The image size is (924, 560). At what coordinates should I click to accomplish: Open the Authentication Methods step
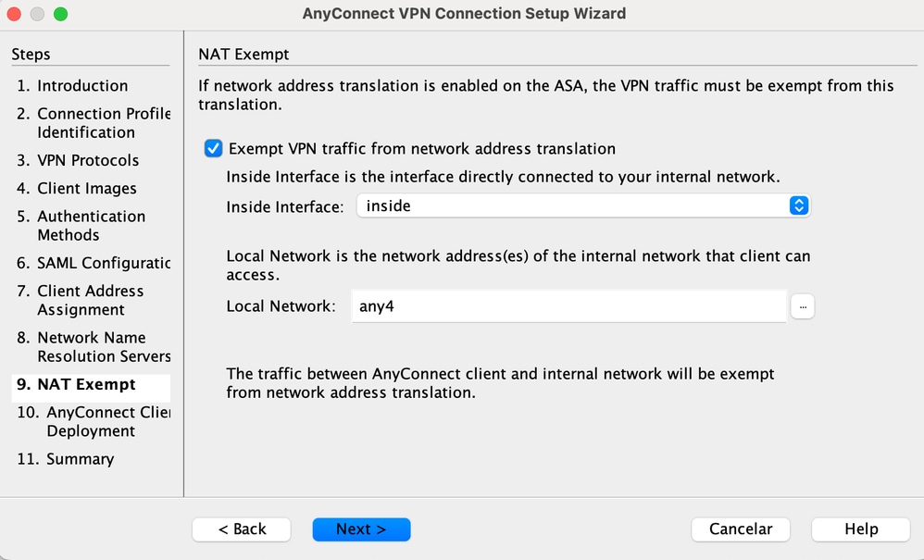tap(90, 226)
